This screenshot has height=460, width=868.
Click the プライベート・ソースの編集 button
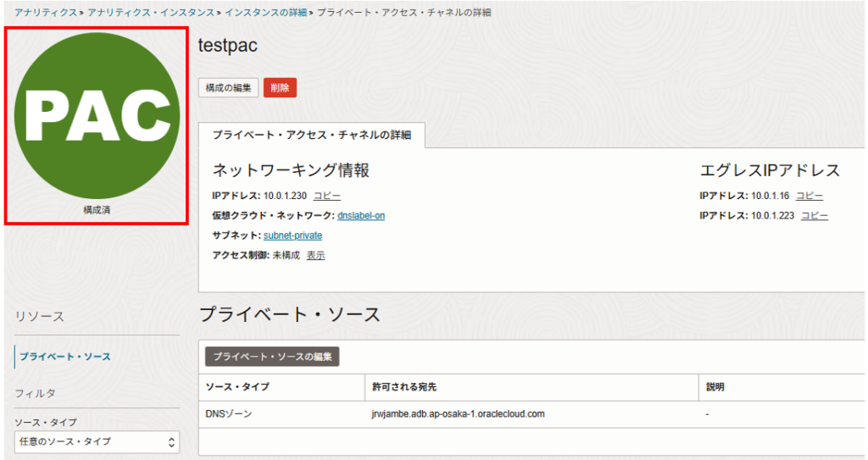272,357
